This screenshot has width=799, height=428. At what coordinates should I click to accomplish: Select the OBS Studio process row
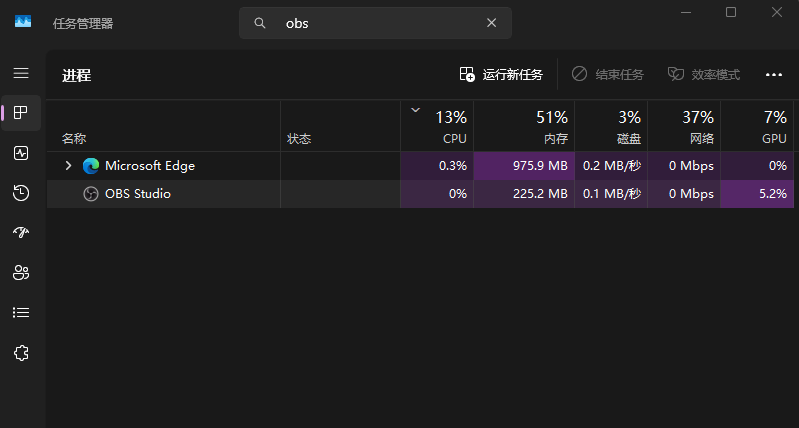point(420,194)
